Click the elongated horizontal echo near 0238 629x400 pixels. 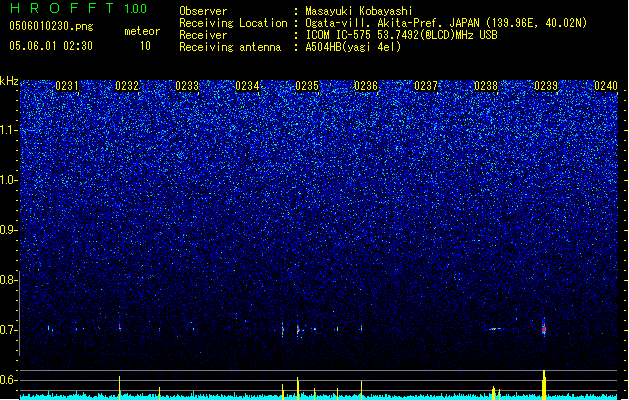(x=495, y=329)
